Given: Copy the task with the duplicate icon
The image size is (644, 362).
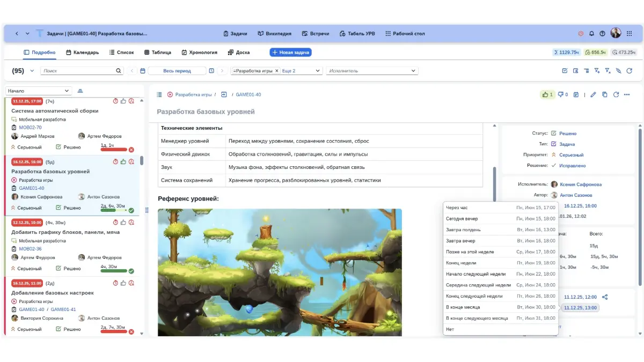Looking at the screenshot, I should 604,94.
